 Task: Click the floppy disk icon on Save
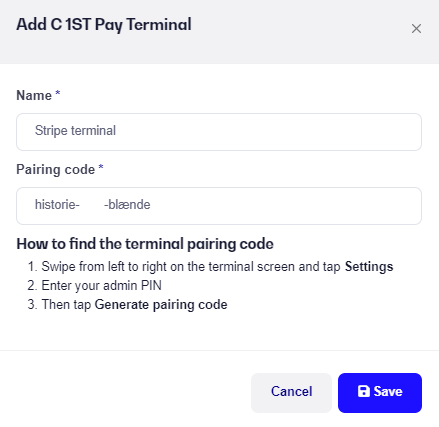tap(364, 391)
